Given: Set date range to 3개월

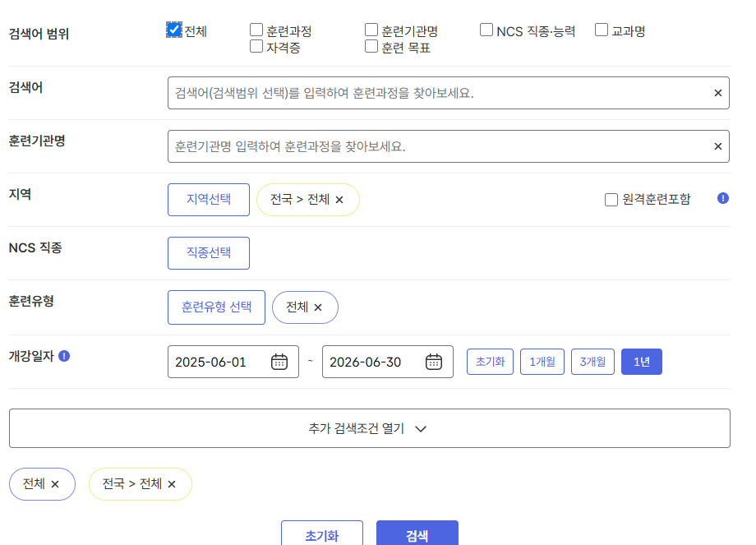Looking at the screenshot, I should pyautogui.click(x=592, y=362).
